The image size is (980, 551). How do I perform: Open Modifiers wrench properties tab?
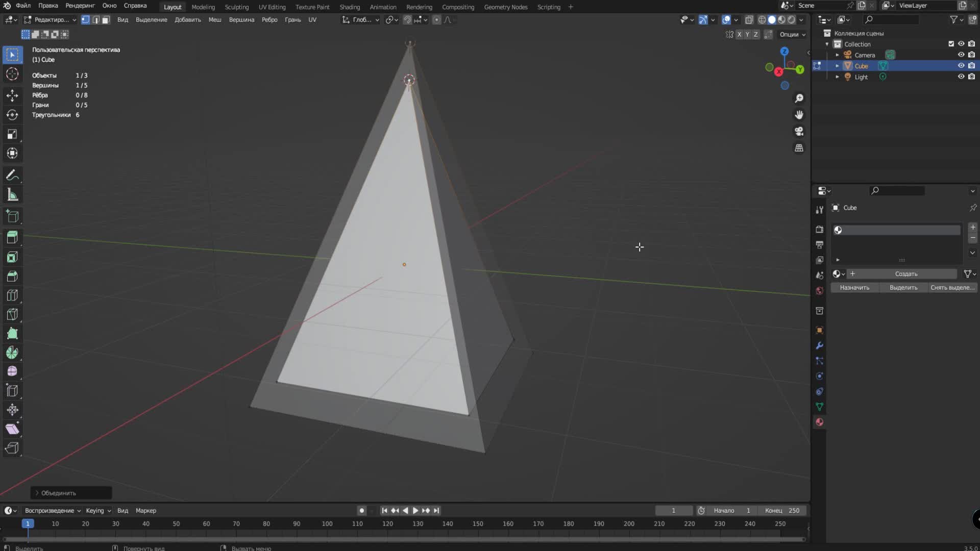[x=819, y=346]
